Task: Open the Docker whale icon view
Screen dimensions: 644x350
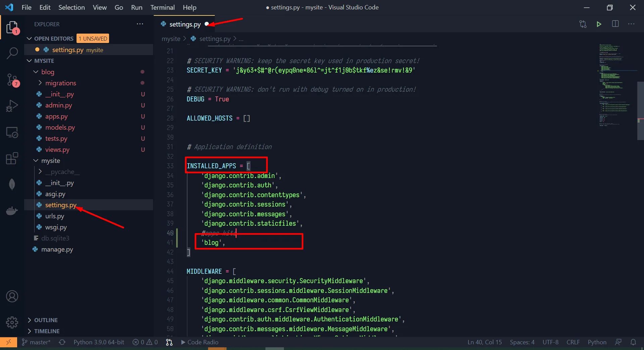Action: click(12, 211)
